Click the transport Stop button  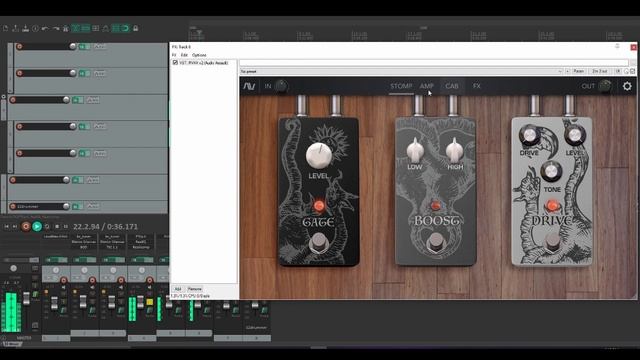tap(57, 227)
